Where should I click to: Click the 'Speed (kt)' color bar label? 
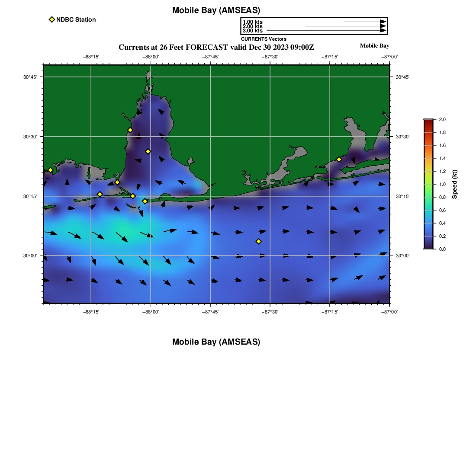pos(454,184)
